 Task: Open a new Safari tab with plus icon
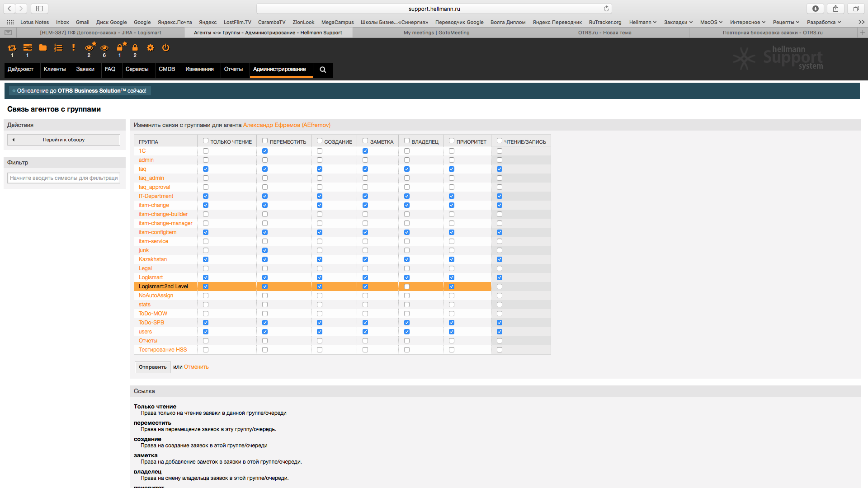[x=863, y=33]
